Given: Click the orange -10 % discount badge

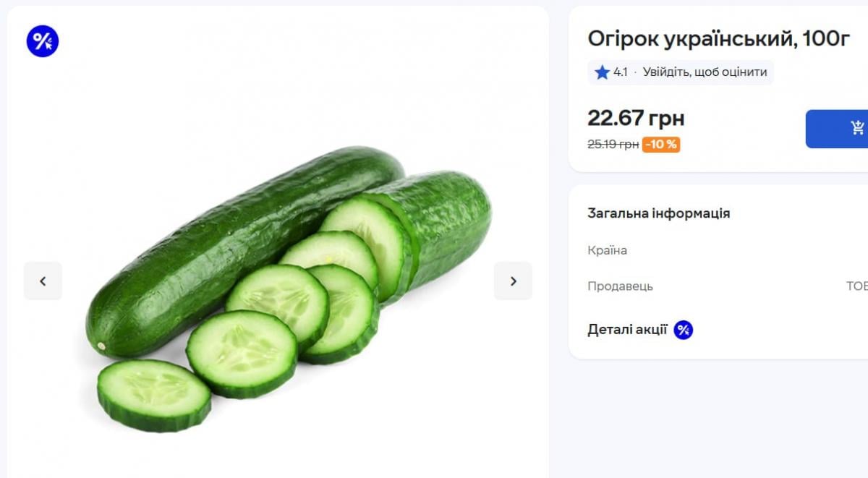Looking at the screenshot, I should 661,145.
